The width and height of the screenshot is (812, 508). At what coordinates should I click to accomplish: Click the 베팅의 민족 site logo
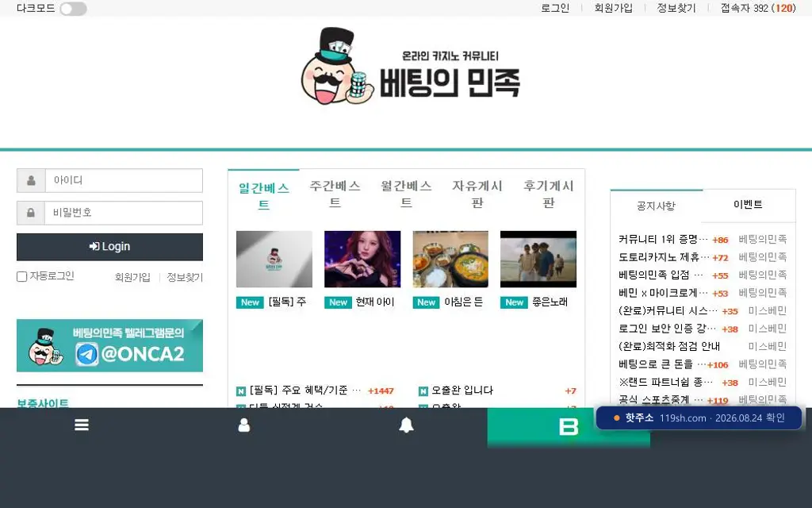coord(412,66)
